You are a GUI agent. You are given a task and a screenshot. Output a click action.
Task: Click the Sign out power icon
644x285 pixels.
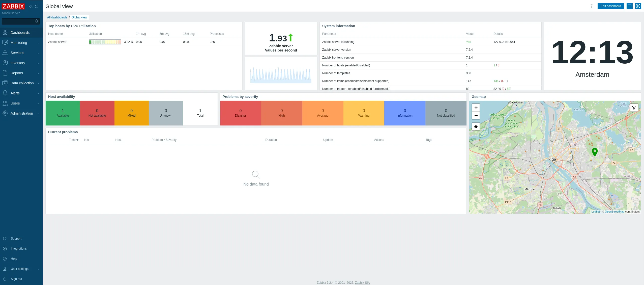coord(5,279)
